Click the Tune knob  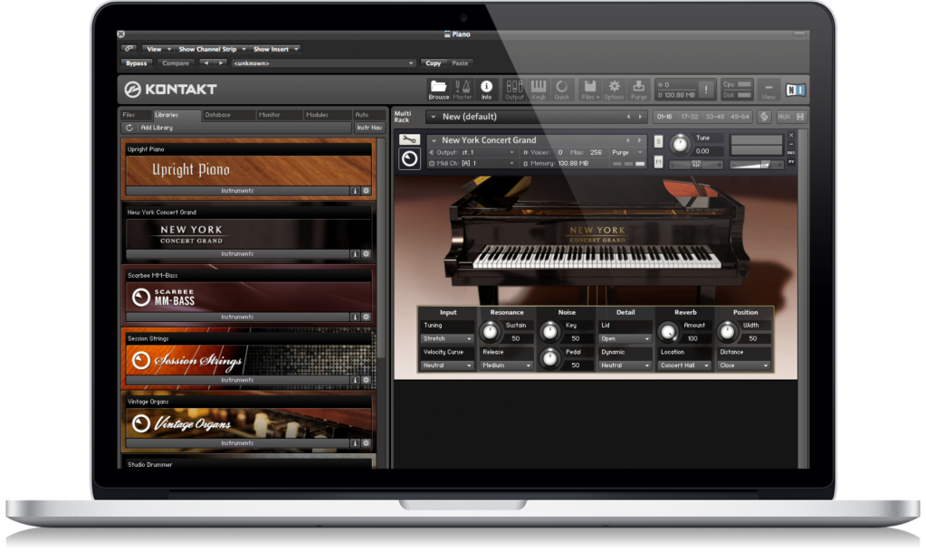680,144
